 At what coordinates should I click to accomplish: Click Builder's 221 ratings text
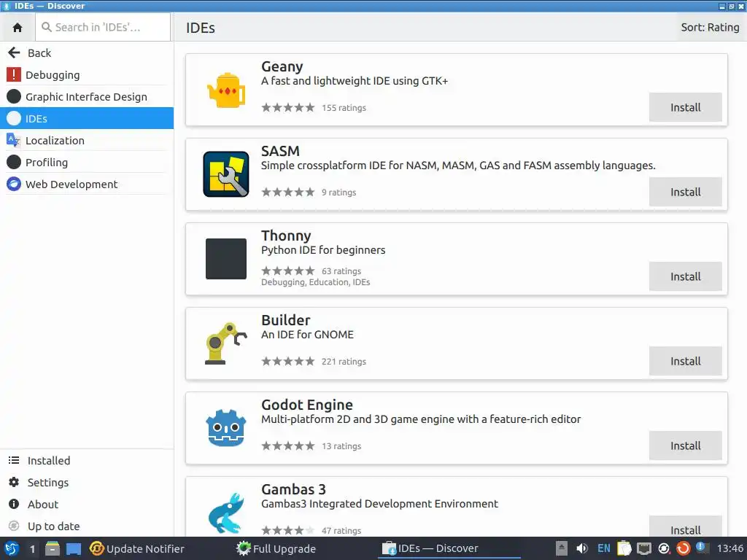click(344, 362)
